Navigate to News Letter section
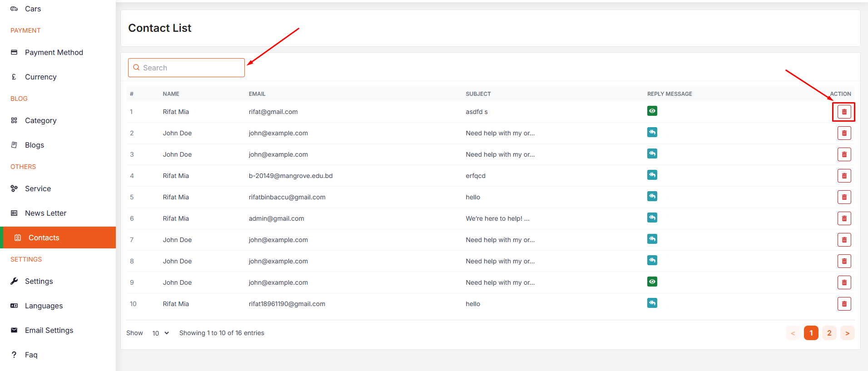The height and width of the screenshot is (371, 868). (45, 213)
